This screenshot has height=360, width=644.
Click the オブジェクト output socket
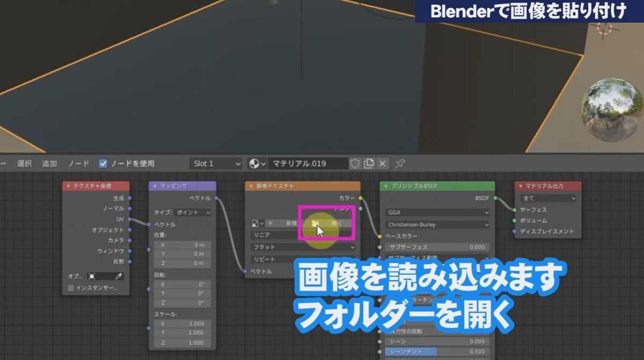pos(129,230)
